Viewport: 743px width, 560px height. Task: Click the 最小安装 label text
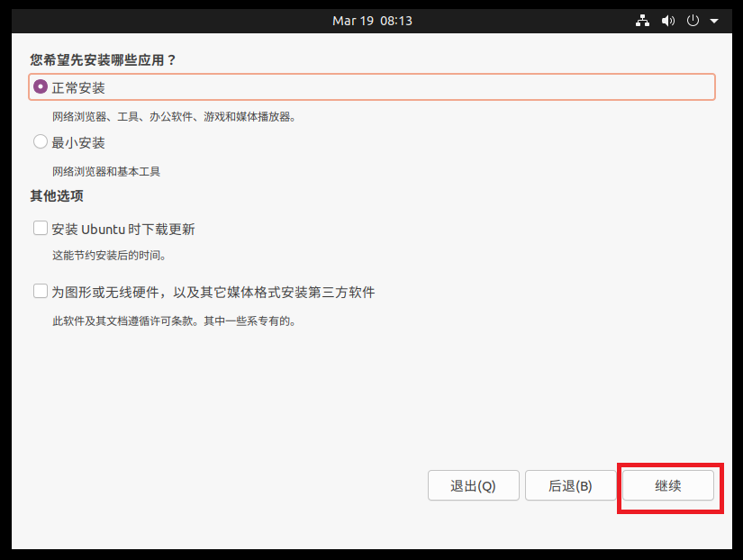pyautogui.click(x=78, y=142)
